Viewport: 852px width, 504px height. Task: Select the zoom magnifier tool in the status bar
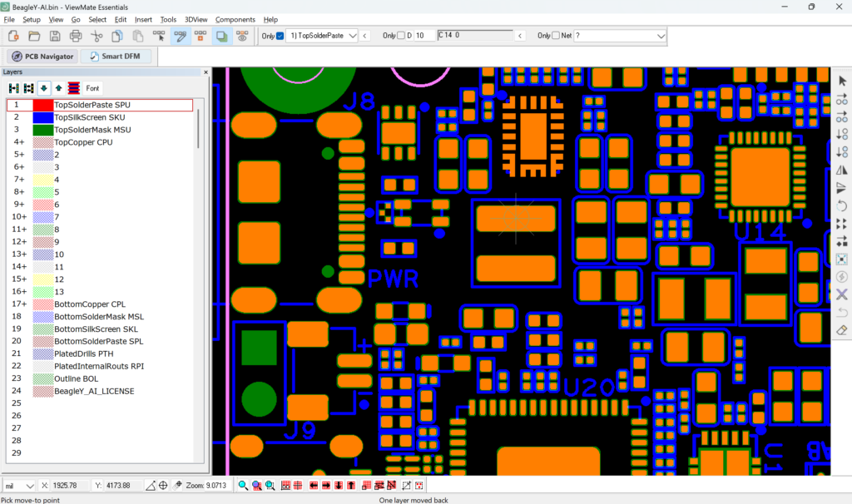pyautogui.click(x=243, y=485)
